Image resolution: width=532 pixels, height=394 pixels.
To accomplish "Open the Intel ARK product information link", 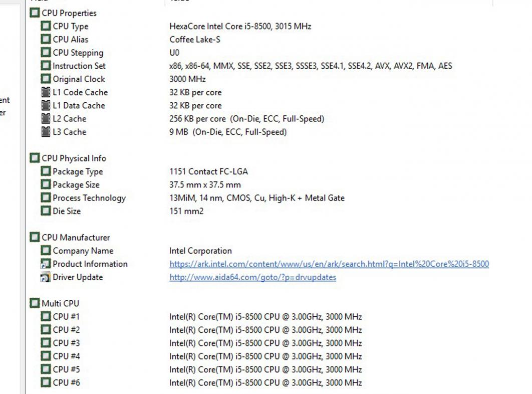I will click(329, 264).
